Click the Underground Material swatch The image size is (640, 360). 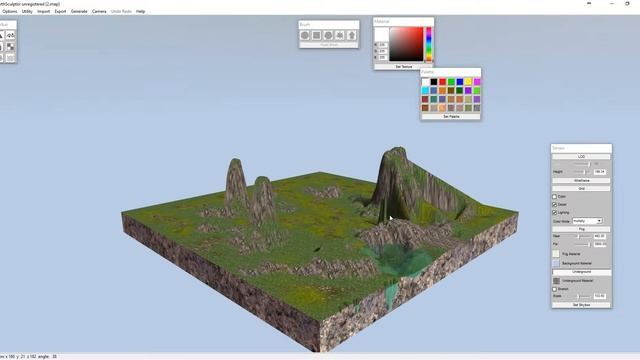556,281
